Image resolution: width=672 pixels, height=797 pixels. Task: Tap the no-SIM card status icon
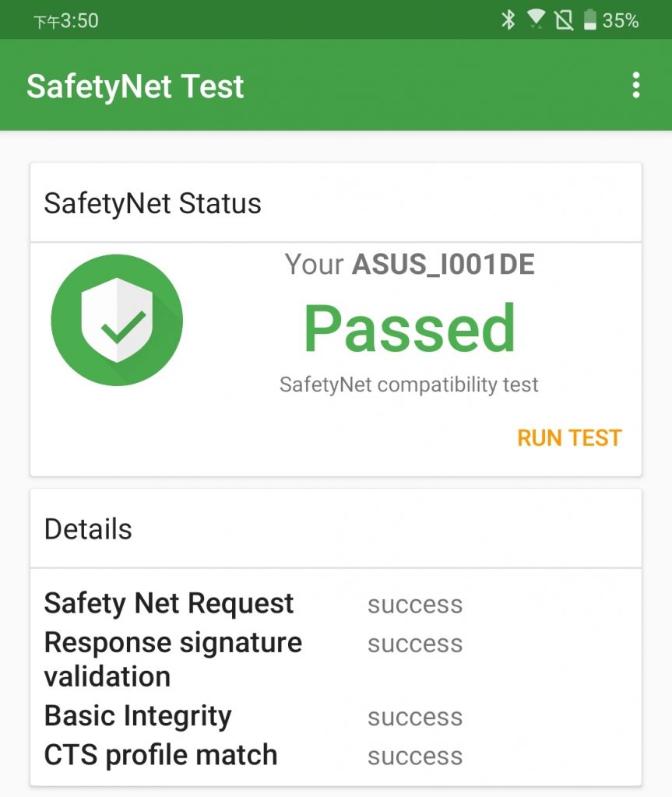[x=563, y=20]
